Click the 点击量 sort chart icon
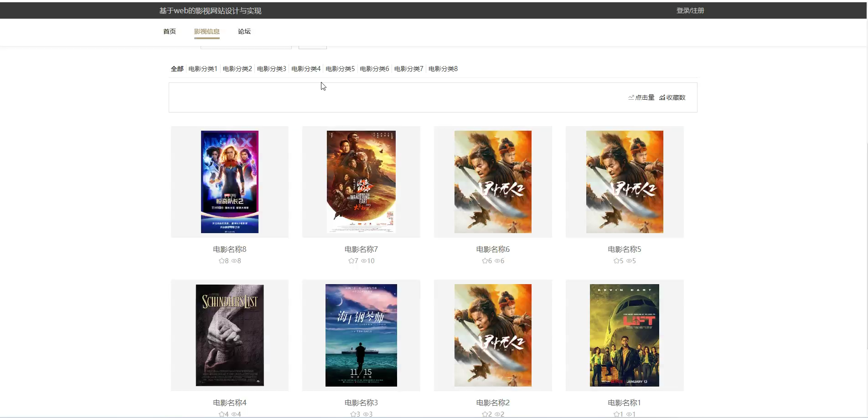Image resolution: width=868 pixels, height=418 pixels. point(631,97)
